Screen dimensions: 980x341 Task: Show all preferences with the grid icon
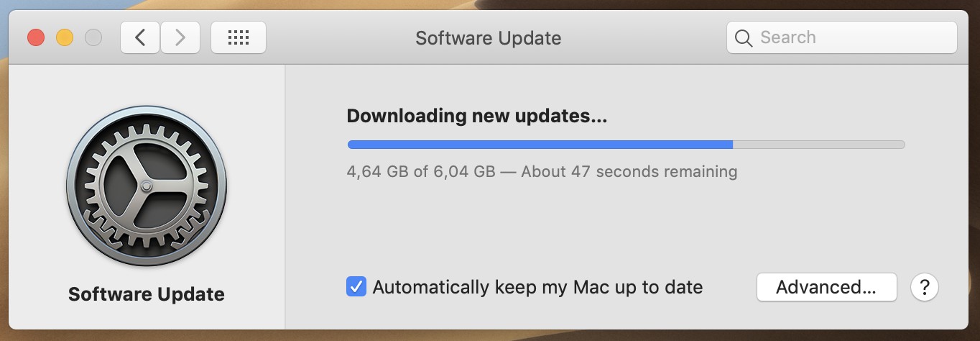pos(239,37)
